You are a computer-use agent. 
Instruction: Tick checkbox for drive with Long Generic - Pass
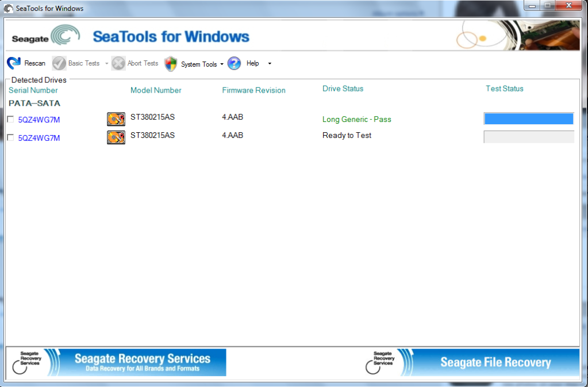(10, 119)
